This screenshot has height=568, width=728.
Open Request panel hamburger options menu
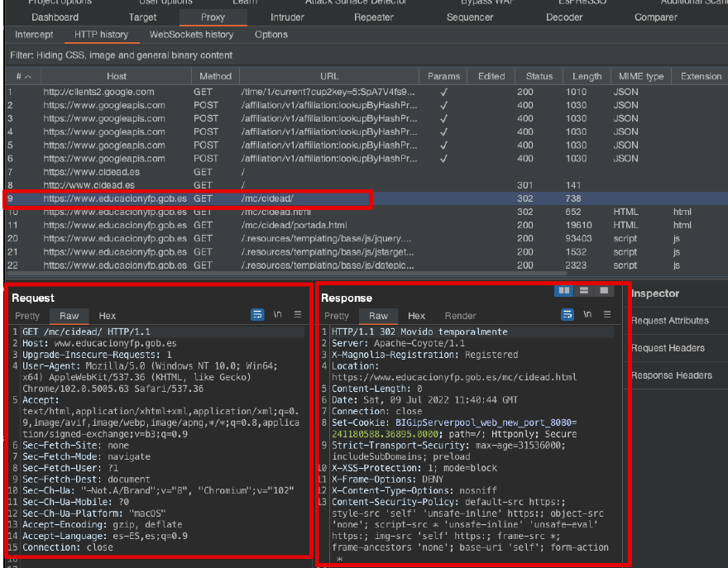[298, 315]
